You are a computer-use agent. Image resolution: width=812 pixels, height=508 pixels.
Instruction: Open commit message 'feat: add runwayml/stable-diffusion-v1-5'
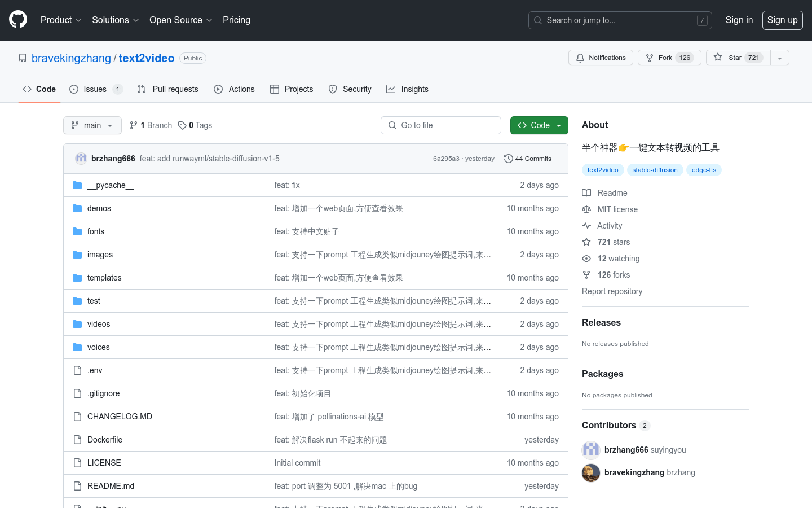tap(210, 159)
